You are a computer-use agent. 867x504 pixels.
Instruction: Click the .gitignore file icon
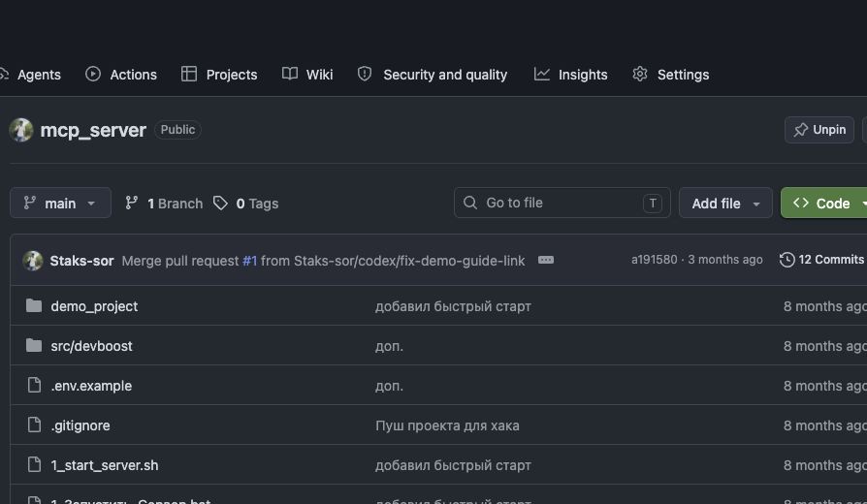point(34,425)
